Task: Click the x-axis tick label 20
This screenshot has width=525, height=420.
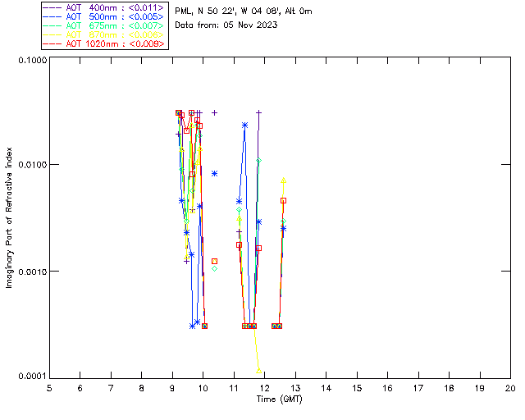Action: (510, 388)
